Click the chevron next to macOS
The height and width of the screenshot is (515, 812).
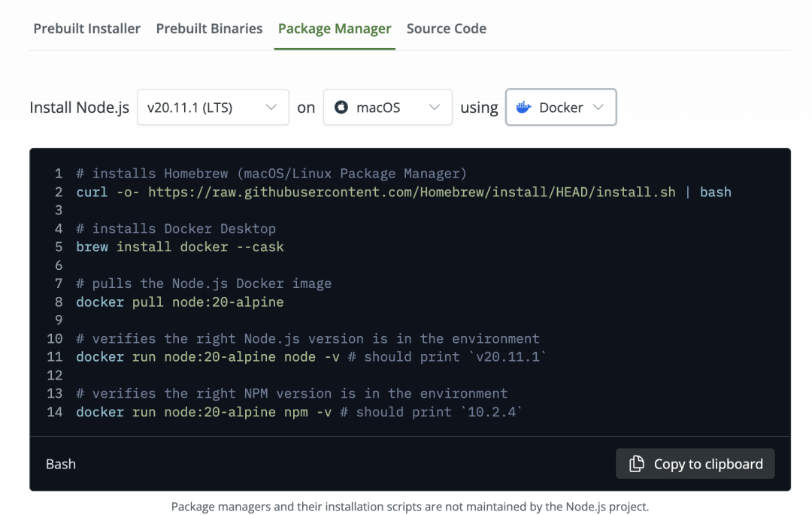435,108
